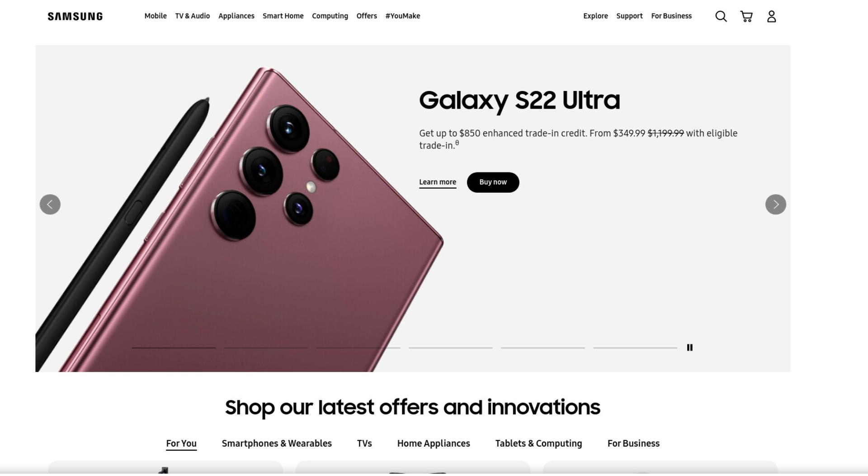Screen dimensions: 868x476
Task: Open the Computing menu
Action: [330, 16]
